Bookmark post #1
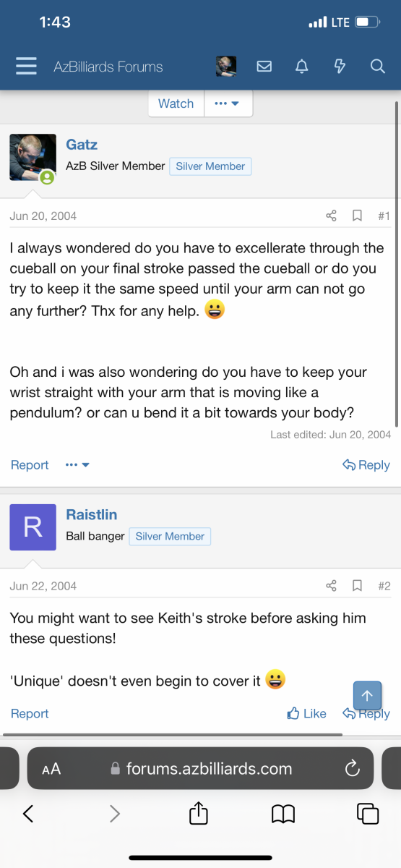The image size is (401, 868). click(x=357, y=216)
